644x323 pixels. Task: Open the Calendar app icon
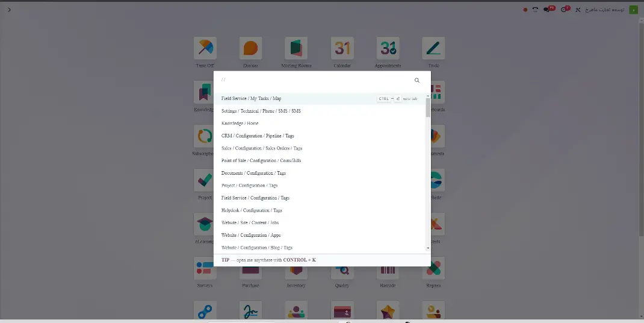click(x=342, y=48)
